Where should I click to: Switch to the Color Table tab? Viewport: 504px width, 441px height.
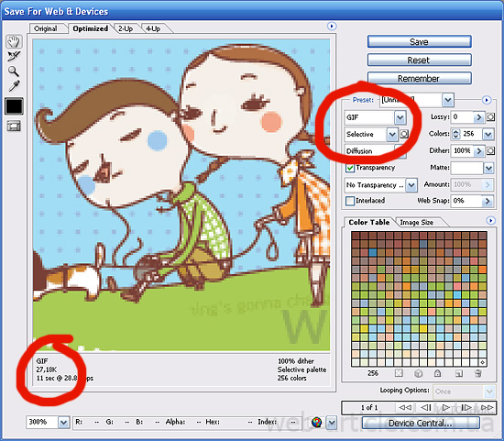369,222
